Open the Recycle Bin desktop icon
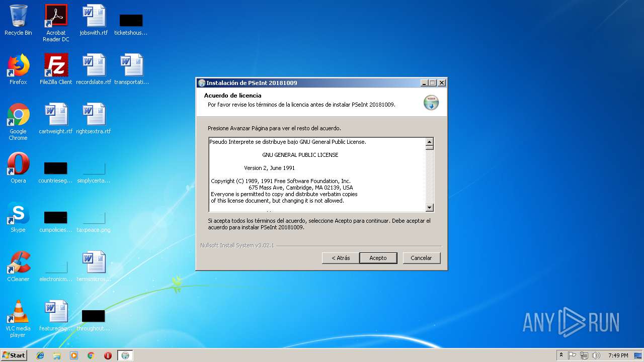 18,20
